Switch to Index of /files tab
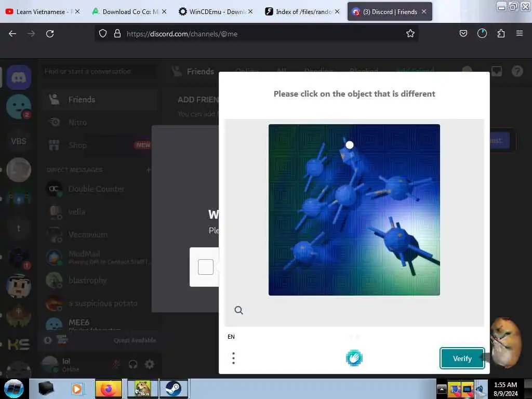Screen dimensions: 532x399 pos(302,11)
